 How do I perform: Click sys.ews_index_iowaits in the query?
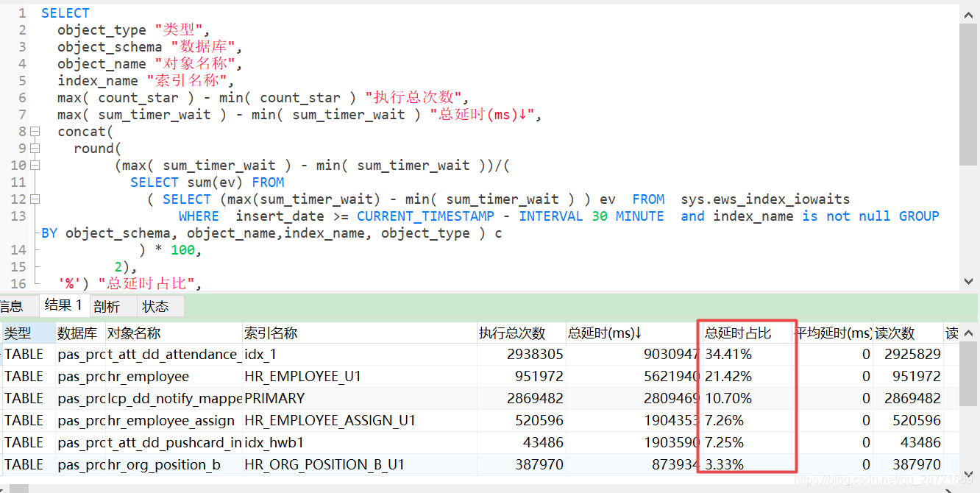click(765, 199)
